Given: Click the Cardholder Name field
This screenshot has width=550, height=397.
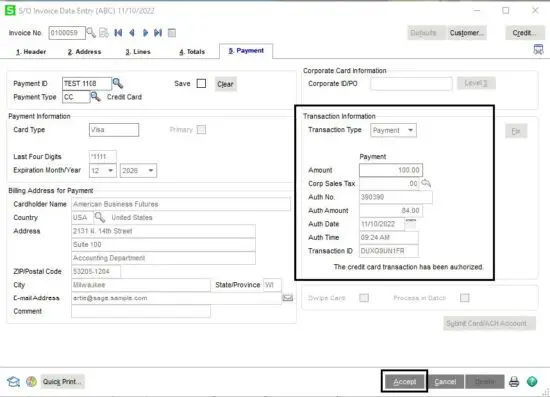Looking at the screenshot, I should [x=181, y=204].
